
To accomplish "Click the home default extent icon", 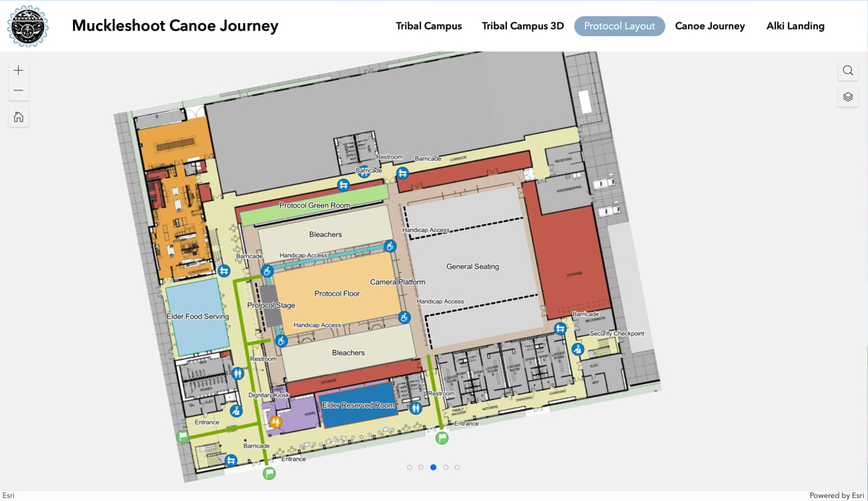I will (18, 116).
